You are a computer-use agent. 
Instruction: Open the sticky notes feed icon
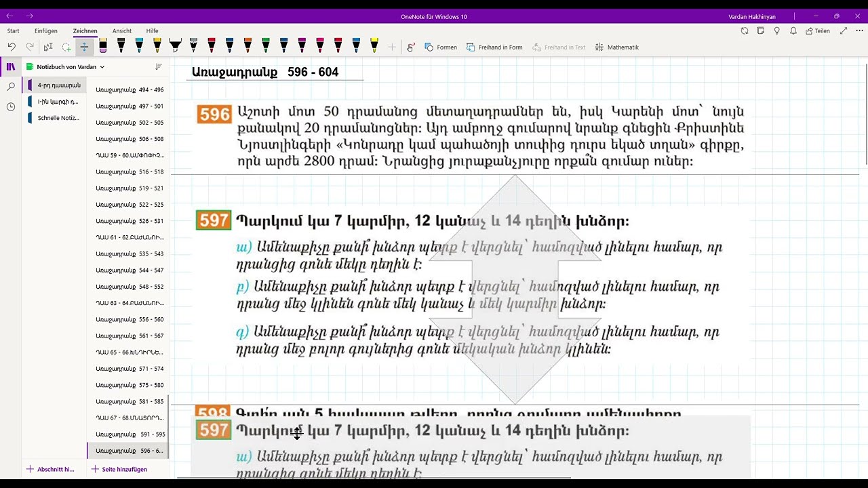tap(761, 30)
